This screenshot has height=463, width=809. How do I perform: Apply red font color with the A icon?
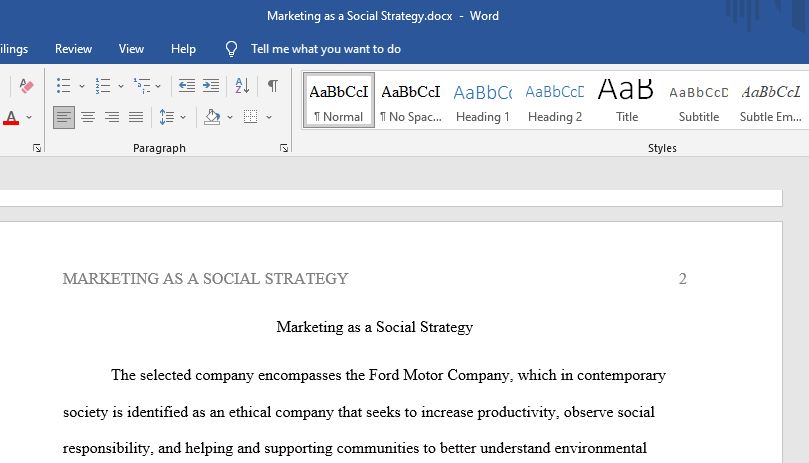11,118
